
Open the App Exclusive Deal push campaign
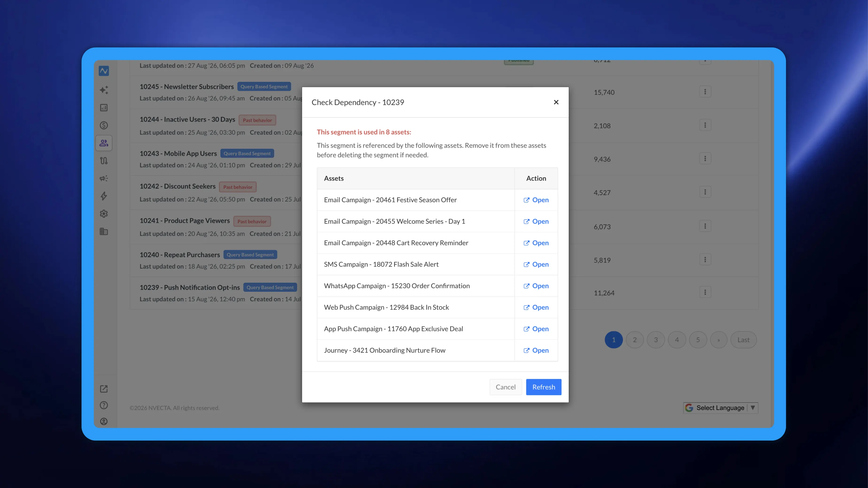pyautogui.click(x=536, y=329)
